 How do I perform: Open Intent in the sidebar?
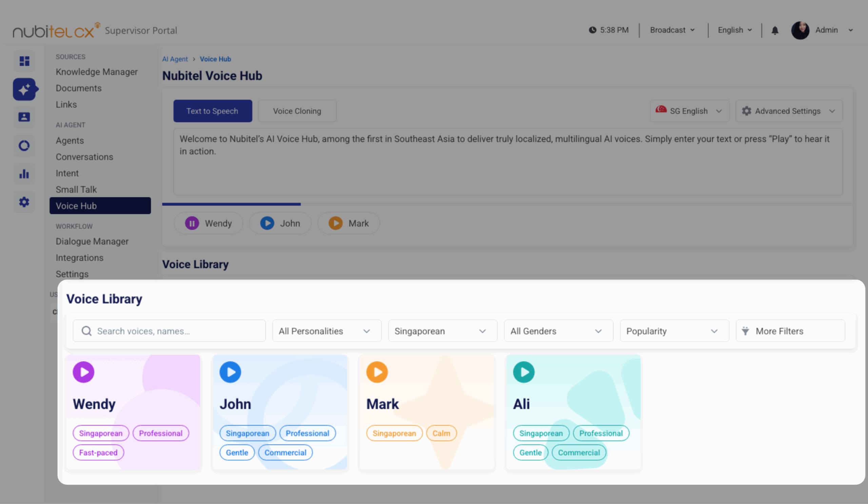click(x=67, y=173)
